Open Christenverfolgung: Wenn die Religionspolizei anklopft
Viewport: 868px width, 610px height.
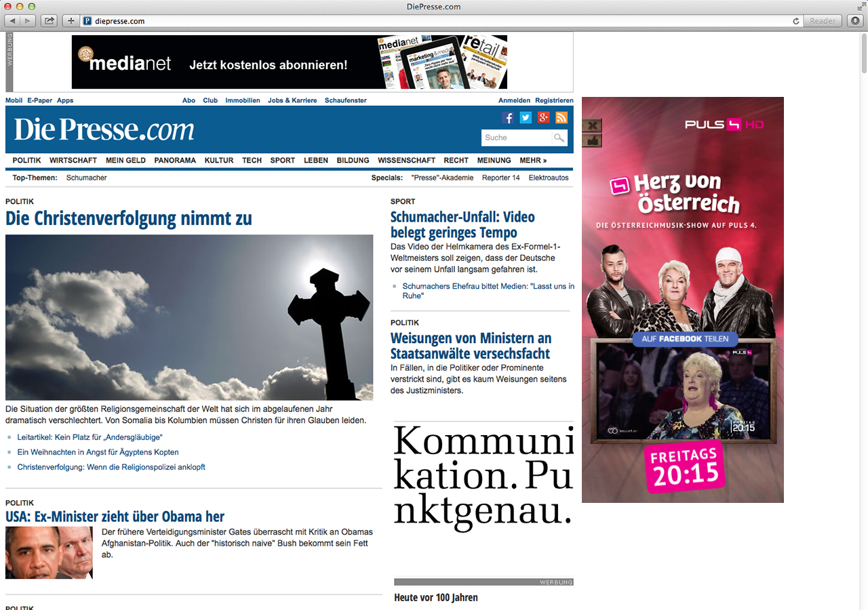point(111,467)
